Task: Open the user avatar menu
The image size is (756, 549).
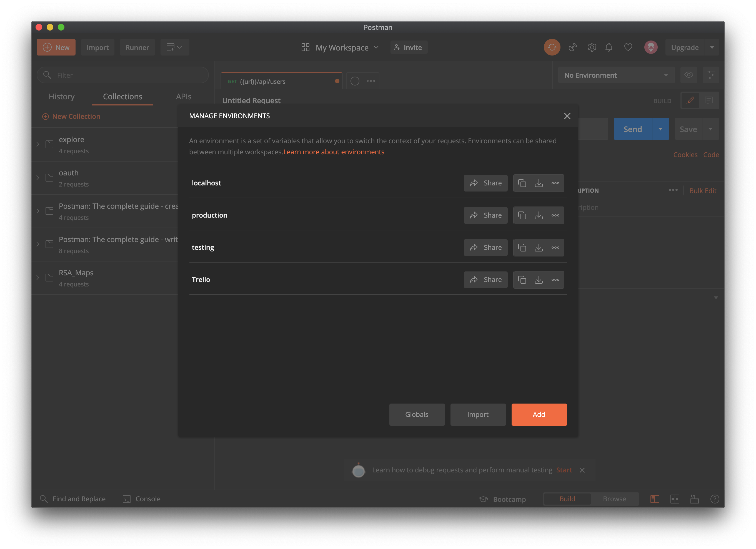Action: pyautogui.click(x=651, y=47)
